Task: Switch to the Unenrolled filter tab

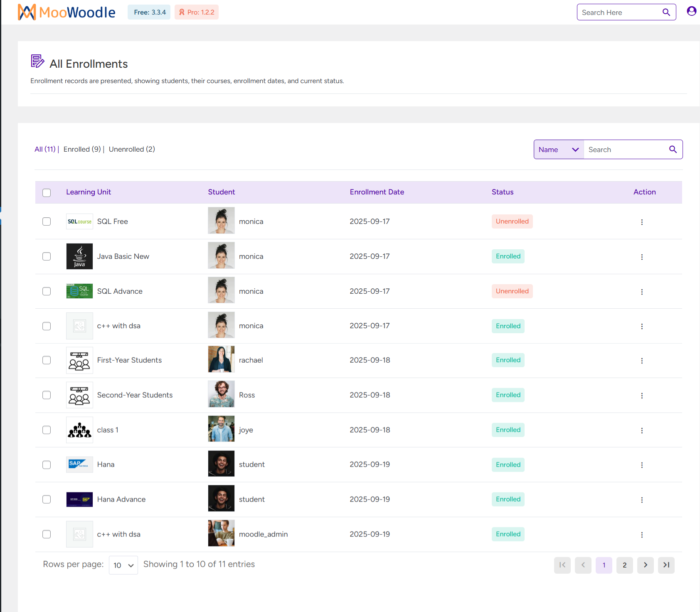Action: [131, 149]
